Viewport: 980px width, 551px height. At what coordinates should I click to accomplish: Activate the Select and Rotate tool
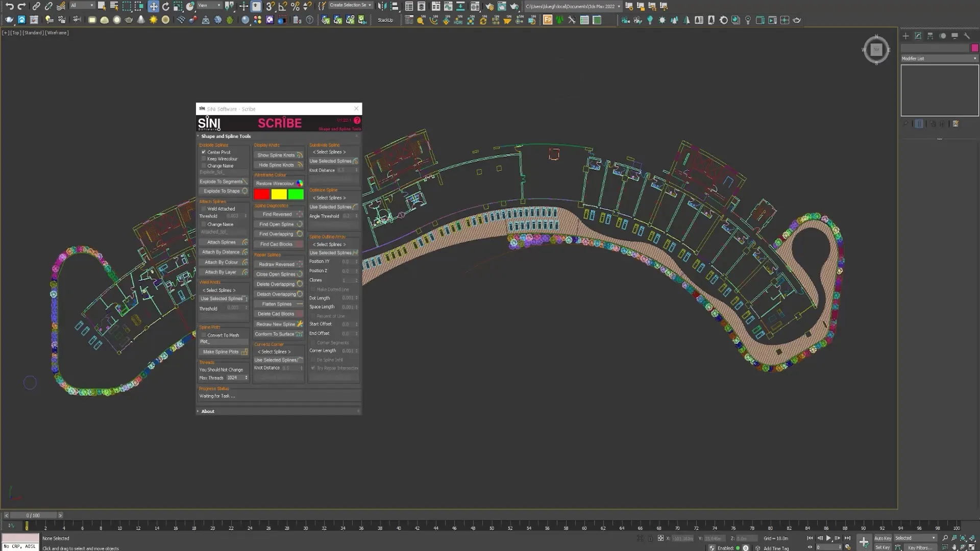pos(166,6)
